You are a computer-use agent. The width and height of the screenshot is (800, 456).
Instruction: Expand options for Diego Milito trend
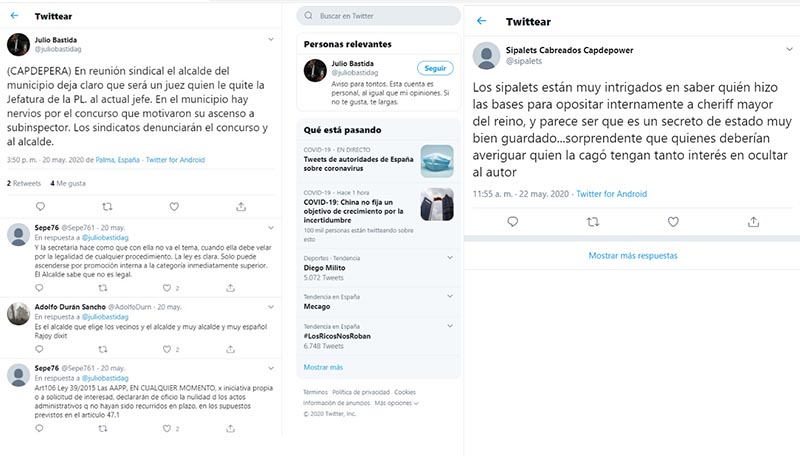[450, 258]
